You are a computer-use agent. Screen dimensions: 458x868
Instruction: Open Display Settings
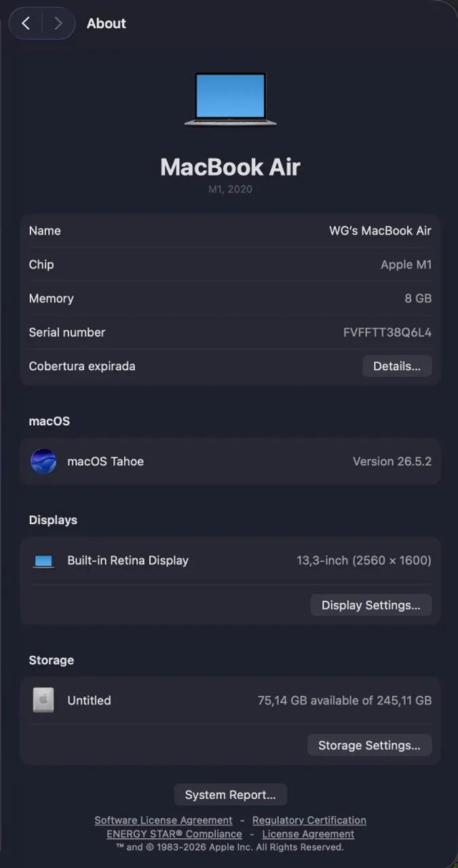[x=371, y=605]
